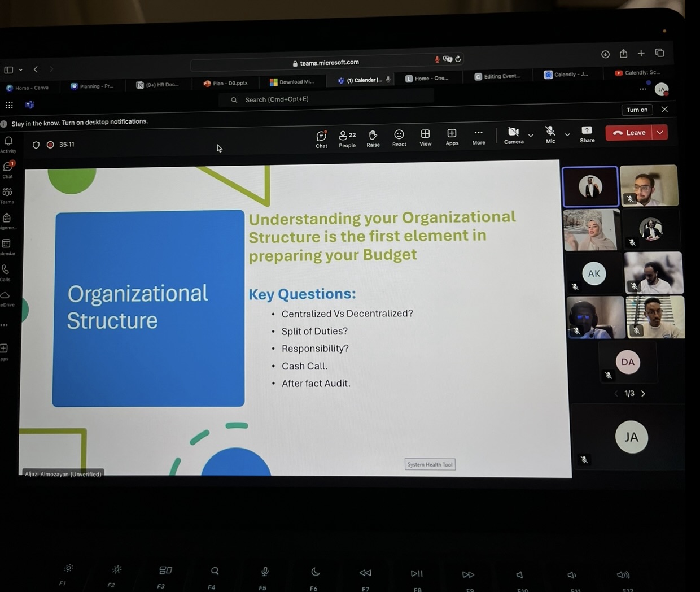Share content using the Share button

(x=587, y=134)
